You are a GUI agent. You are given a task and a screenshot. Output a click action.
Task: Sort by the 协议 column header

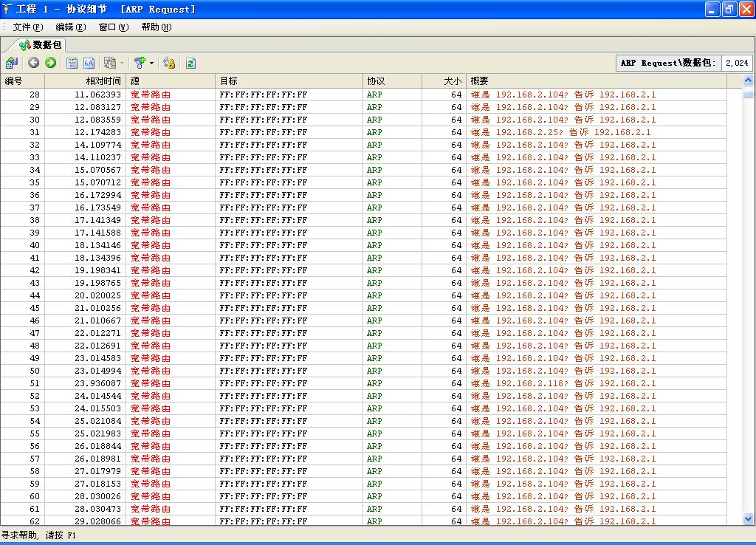pos(376,81)
